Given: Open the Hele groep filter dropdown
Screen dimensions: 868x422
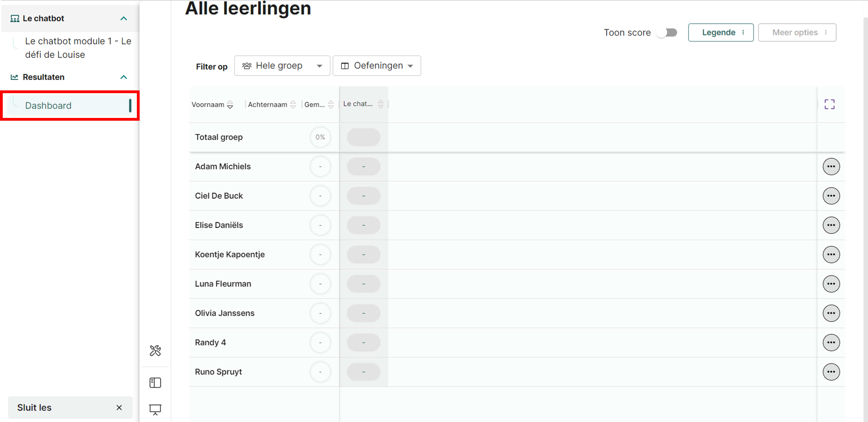Looking at the screenshot, I should (282, 66).
